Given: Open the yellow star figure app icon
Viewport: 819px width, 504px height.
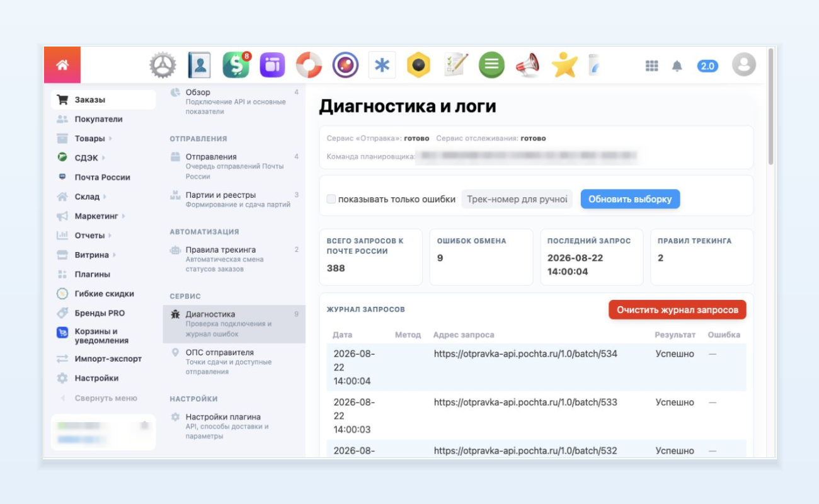Looking at the screenshot, I should (564, 65).
